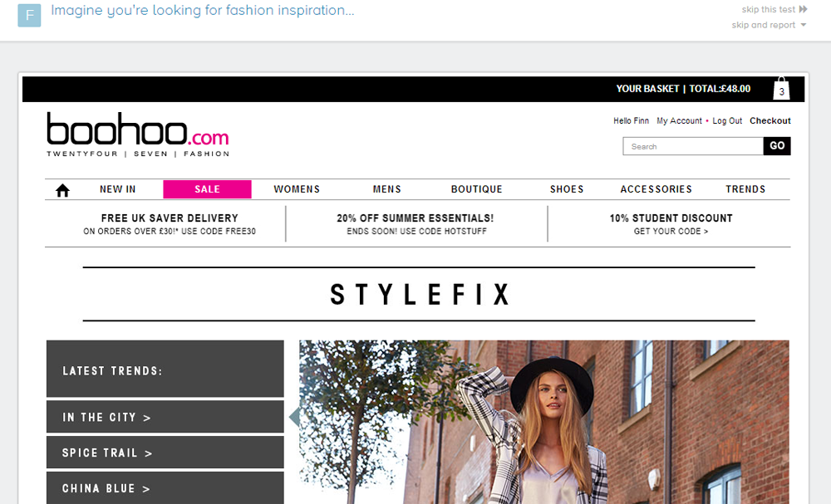
Task: Click the skip this test arrows
Action: (x=803, y=10)
